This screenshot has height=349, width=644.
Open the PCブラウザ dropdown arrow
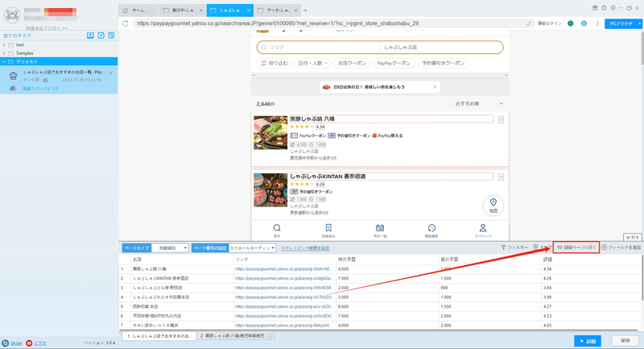point(639,24)
